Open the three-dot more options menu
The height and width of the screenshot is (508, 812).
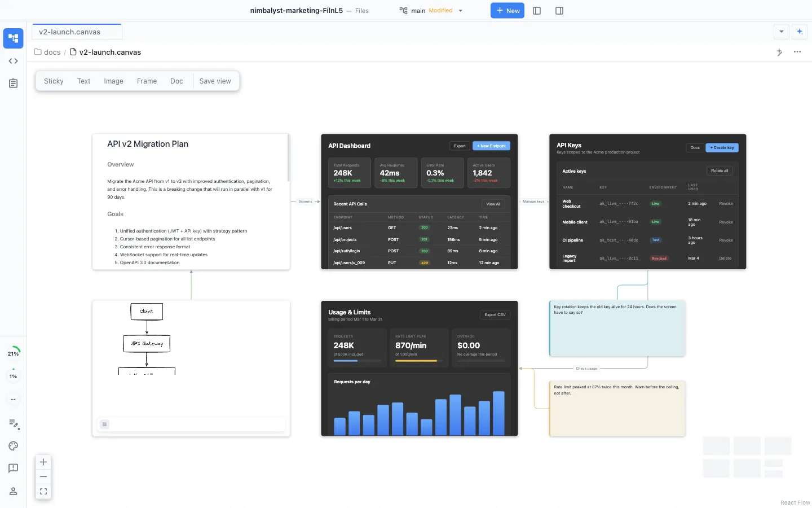click(797, 52)
